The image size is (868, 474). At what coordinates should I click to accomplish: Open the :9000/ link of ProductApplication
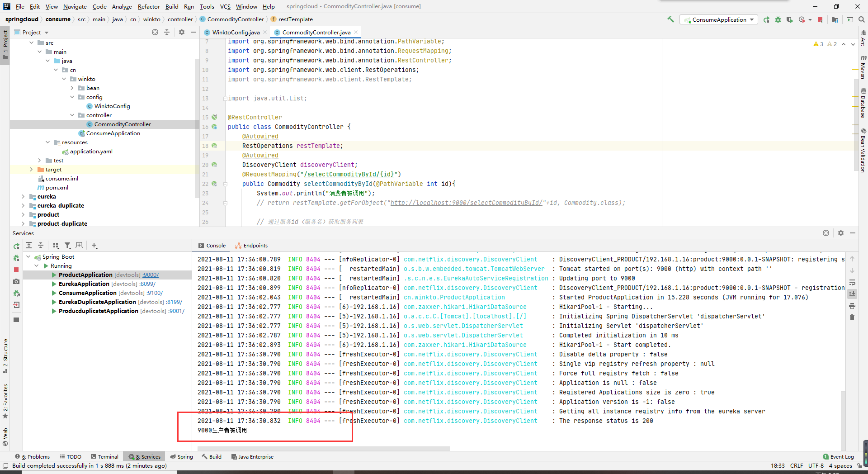pyautogui.click(x=151, y=275)
